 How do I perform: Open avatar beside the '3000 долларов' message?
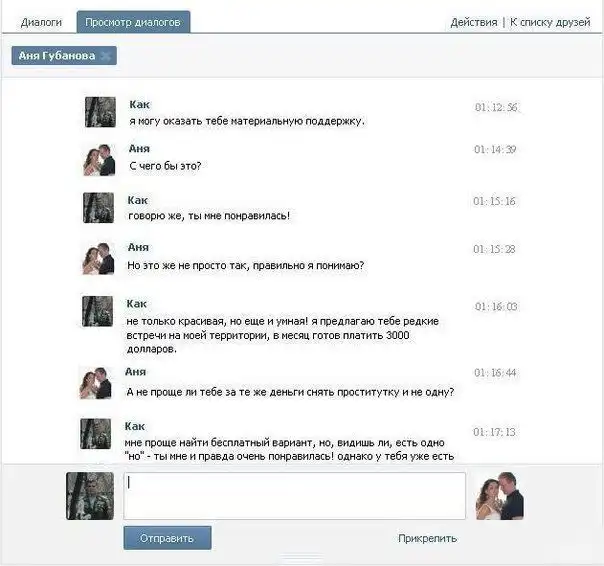pos(98,311)
